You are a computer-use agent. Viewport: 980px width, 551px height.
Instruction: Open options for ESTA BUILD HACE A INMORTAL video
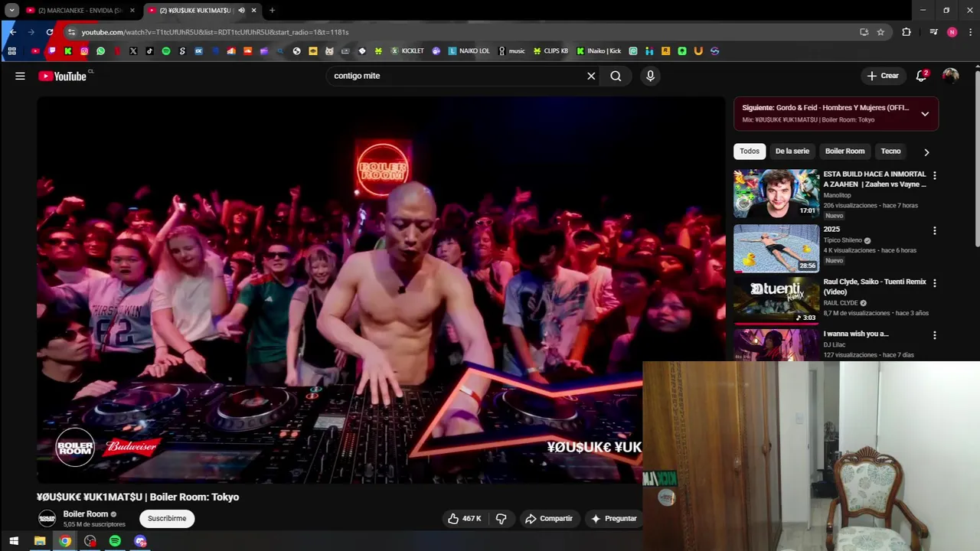point(934,175)
